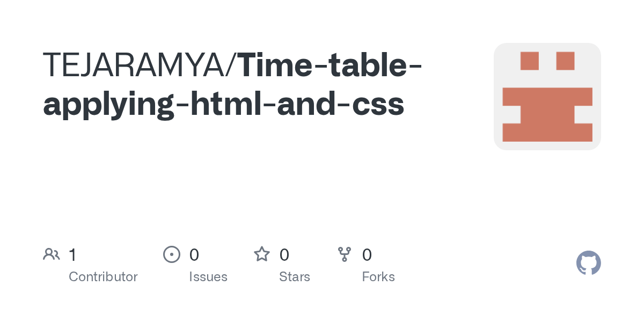The height and width of the screenshot is (322, 644).
Task: Click the contributor count 1
Action: tap(72, 255)
